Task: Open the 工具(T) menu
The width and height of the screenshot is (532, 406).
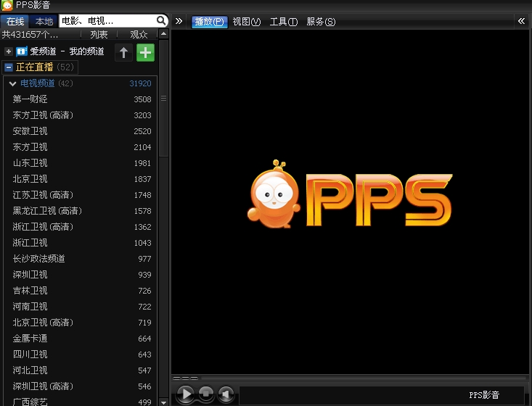Action: pyautogui.click(x=283, y=22)
